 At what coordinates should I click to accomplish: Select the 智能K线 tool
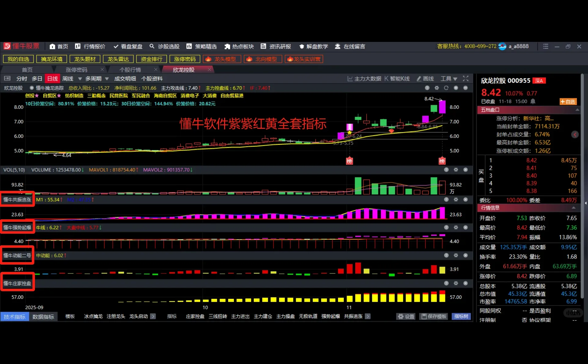coord(397,79)
